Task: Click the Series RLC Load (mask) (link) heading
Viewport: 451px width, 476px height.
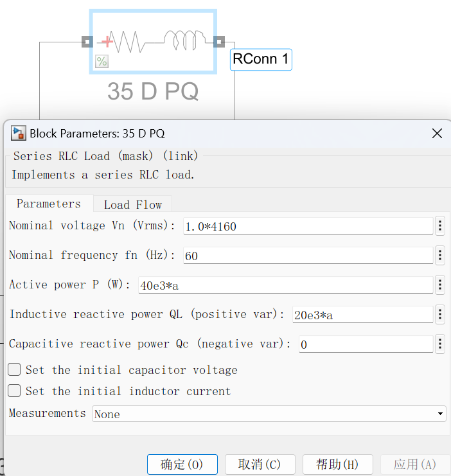Action: tap(106, 156)
